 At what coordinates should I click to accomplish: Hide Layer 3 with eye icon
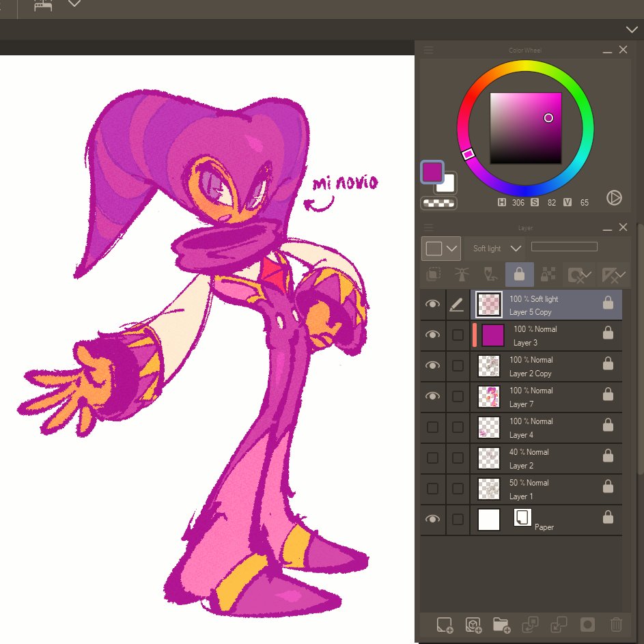click(x=432, y=335)
